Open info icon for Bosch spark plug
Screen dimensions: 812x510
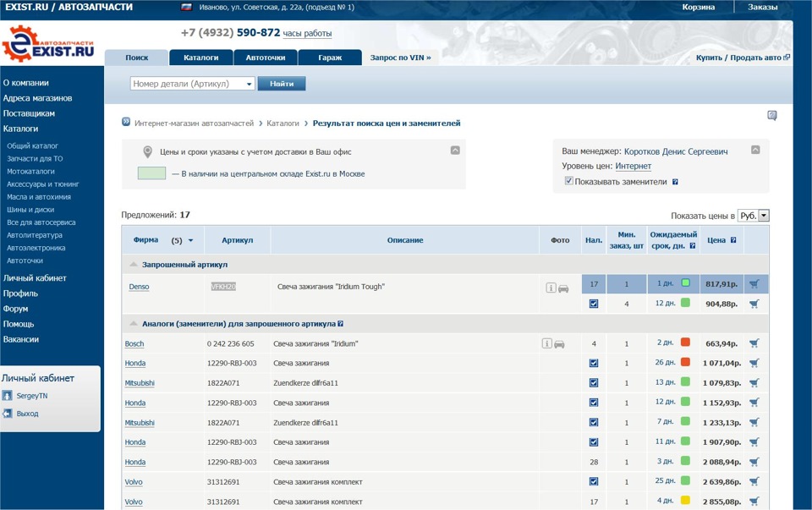(x=546, y=343)
